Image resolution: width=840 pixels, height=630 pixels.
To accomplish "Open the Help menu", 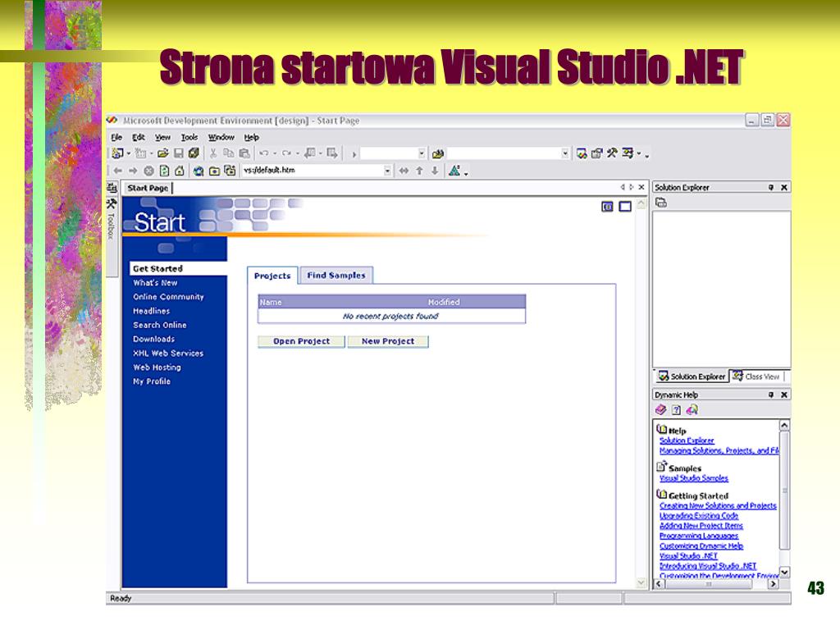I will pyautogui.click(x=251, y=137).
